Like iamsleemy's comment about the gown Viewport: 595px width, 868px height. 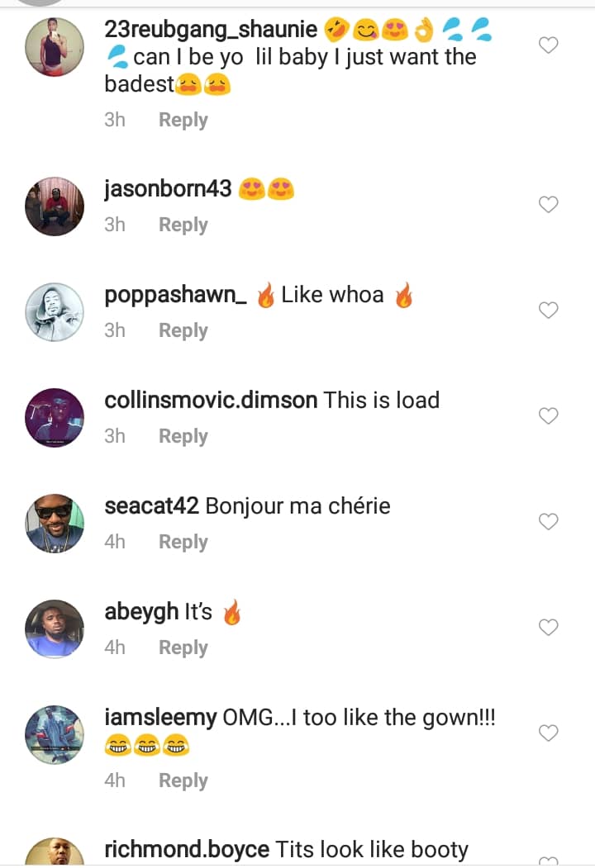click(x=549, y=733)
